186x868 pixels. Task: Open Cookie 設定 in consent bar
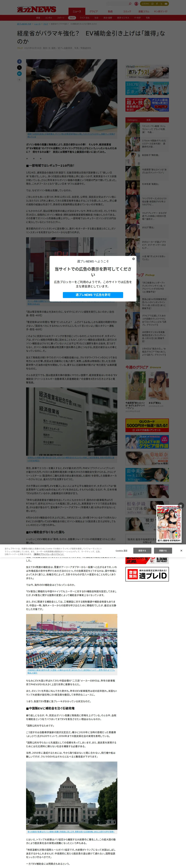pyautogui.click(x=122, y=551)
